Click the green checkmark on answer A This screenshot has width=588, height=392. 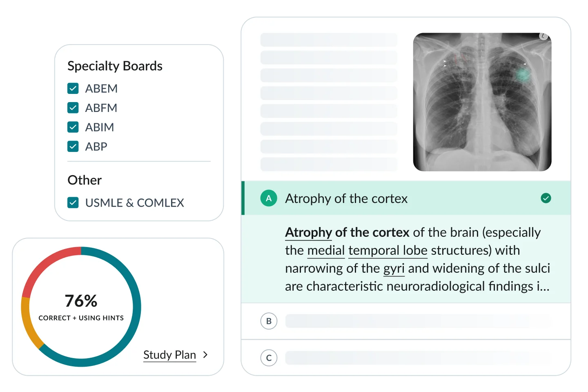[x=546, y=198]
